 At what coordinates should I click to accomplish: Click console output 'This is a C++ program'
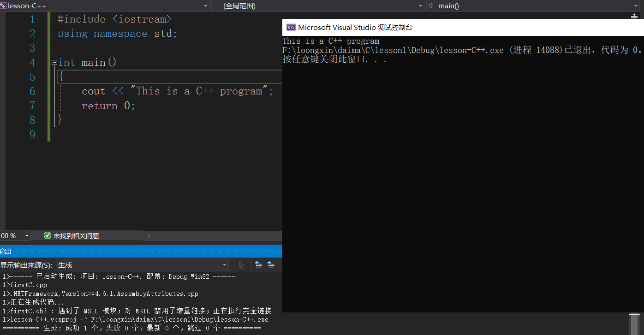[331, 41]
